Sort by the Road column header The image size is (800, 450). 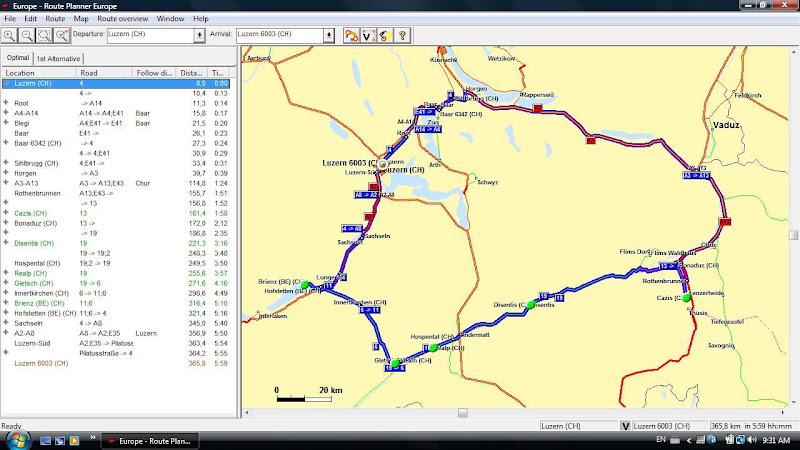click(x=104, y=73)
